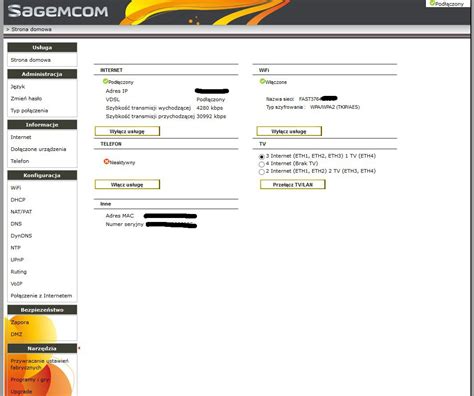This screenshot has width=474, height=396.
Task: Click Wyłącz usługę button under WiFi
Action: 289,131
